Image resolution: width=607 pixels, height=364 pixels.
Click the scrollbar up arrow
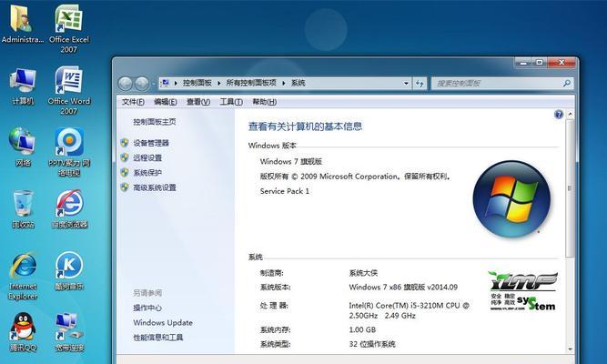(x=570, y=115)
